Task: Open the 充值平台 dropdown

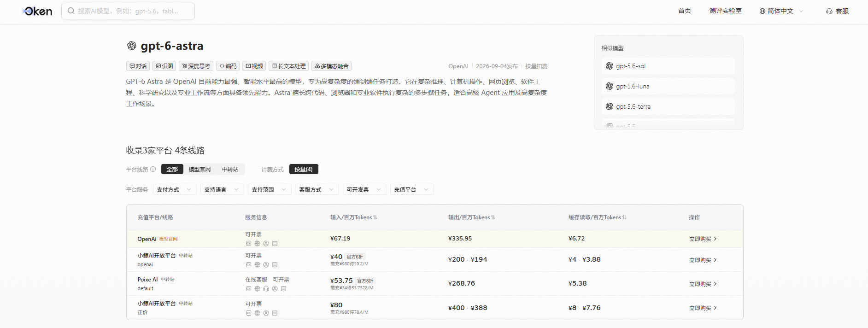Action: coord(412,189)
